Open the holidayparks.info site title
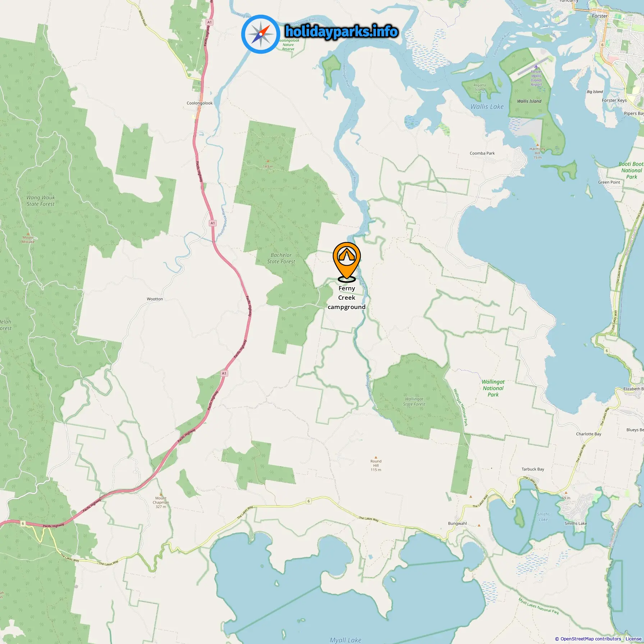Image resolution: width=644 pixels, height=644 pixels. [x=341, y=32]
